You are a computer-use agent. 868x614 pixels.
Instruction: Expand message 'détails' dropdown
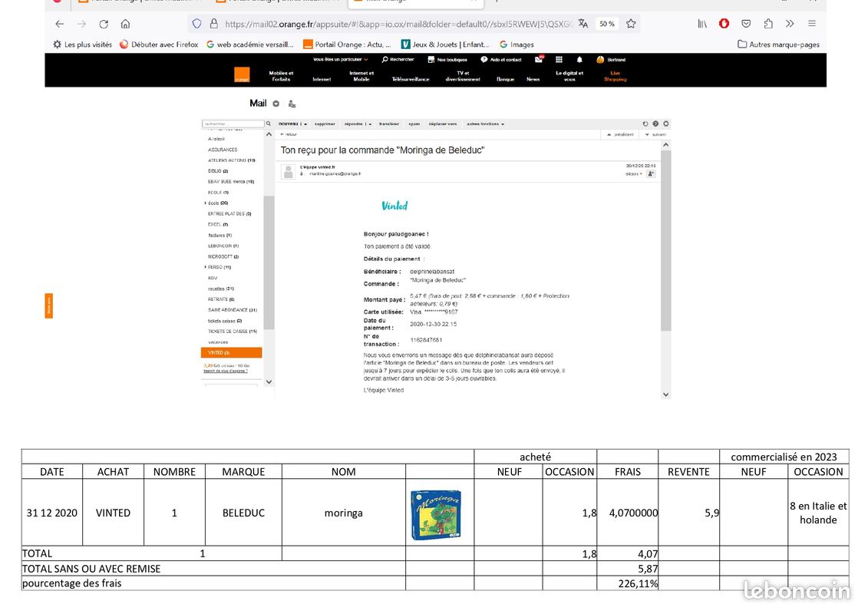click(634, 174)
